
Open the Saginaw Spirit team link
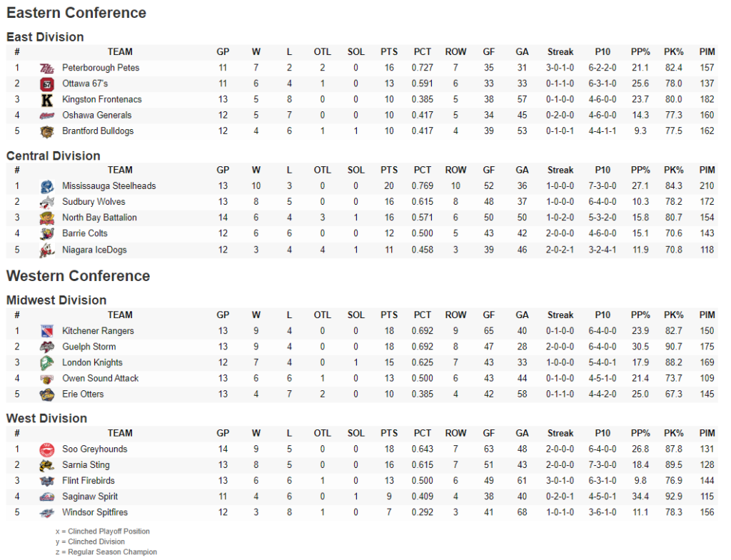pos(90,497)
